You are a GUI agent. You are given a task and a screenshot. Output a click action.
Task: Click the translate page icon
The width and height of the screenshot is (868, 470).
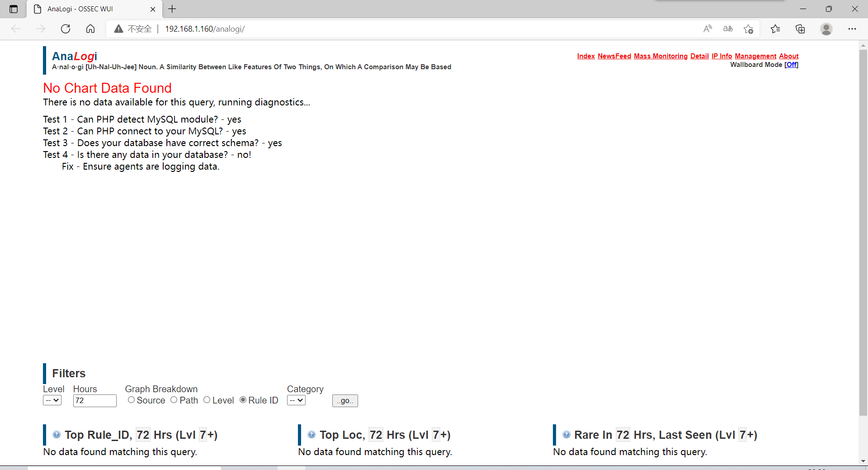pyautogui.click(x=728, y=29)
